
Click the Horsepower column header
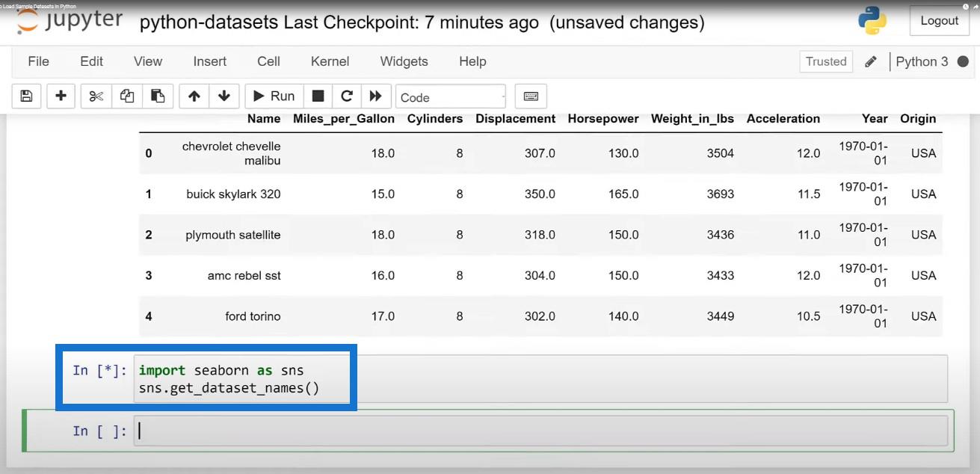coord(603,119)
